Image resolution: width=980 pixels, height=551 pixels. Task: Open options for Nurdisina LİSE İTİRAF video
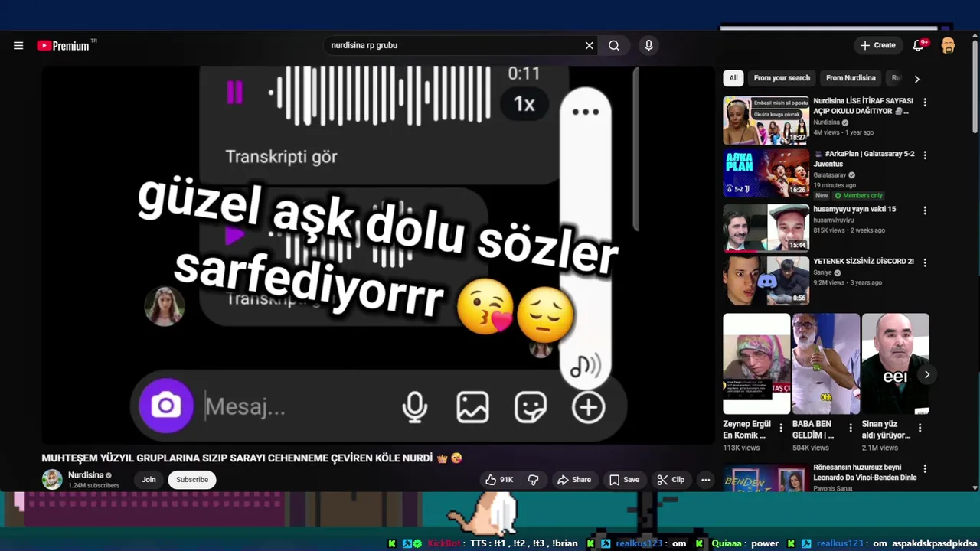coord(925,103)
